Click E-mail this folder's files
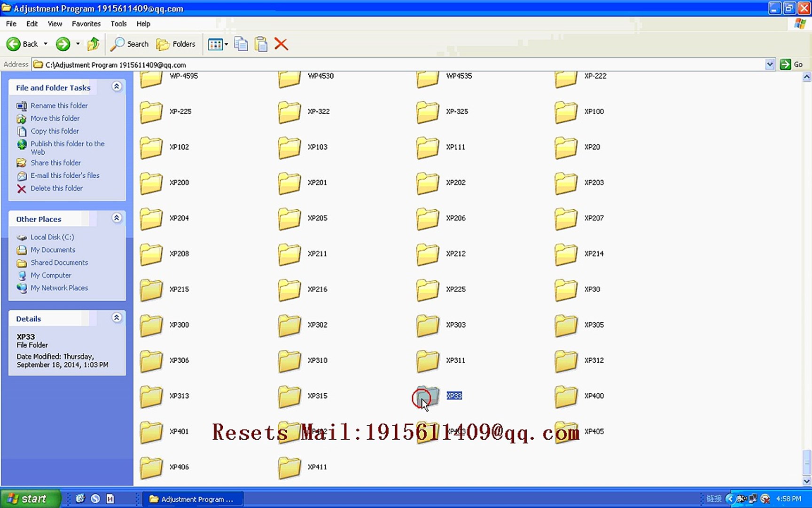812x508 pixels. point(65,175)
